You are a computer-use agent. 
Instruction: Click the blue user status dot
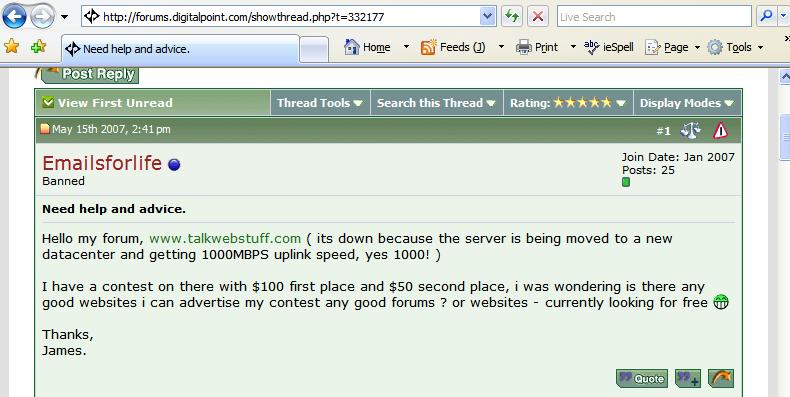(x=174, y=165)
